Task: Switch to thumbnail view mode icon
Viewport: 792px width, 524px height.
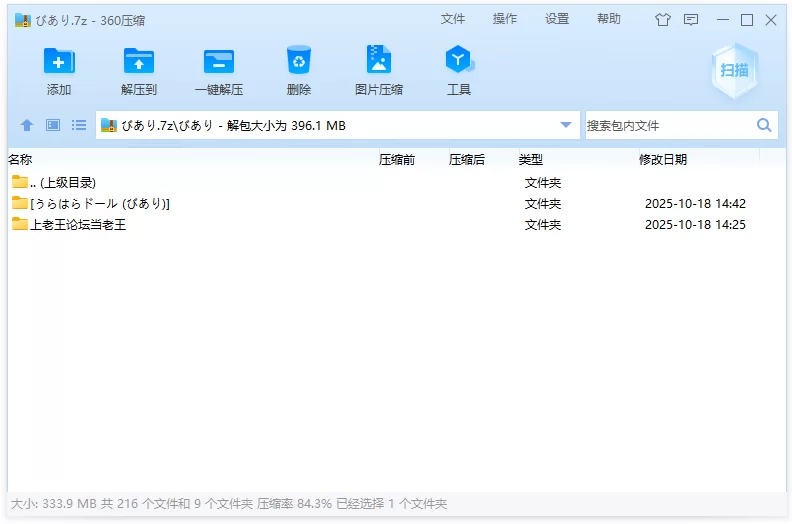Action: [53, 125]
